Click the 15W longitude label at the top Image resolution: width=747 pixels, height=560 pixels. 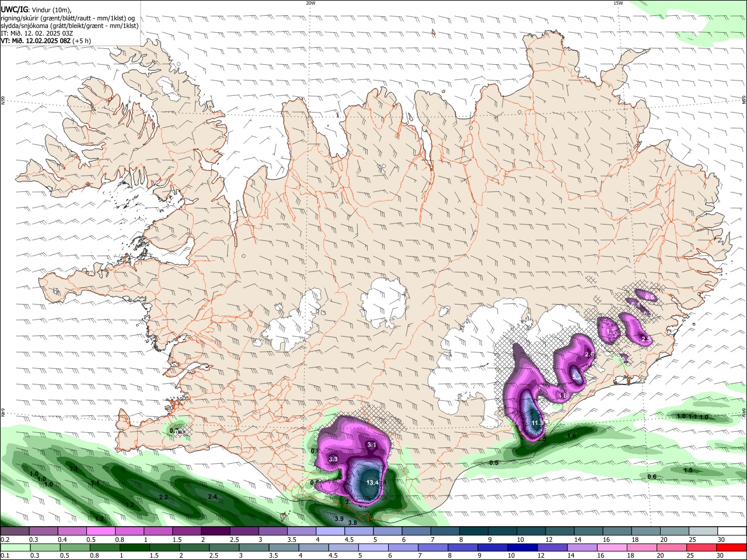pos(618,3)
